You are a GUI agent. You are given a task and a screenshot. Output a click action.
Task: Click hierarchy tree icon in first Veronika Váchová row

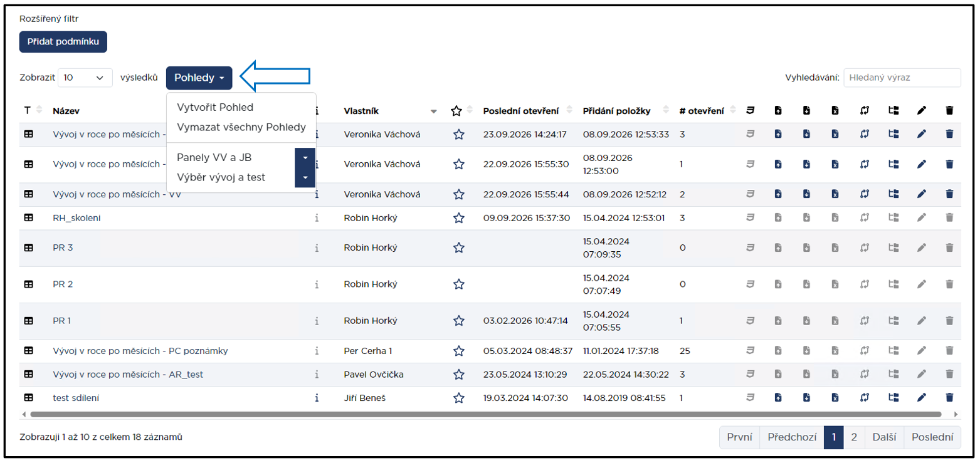pos(893,134)
